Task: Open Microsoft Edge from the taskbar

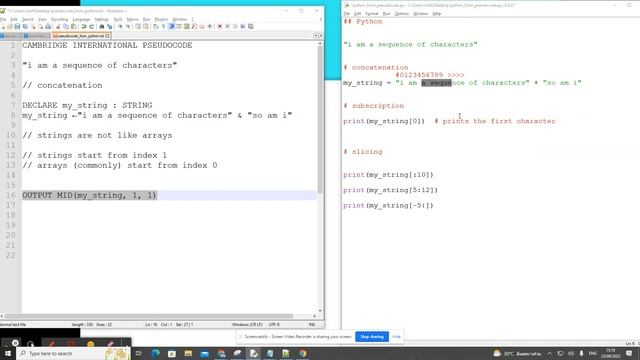Action: point(156,353)
